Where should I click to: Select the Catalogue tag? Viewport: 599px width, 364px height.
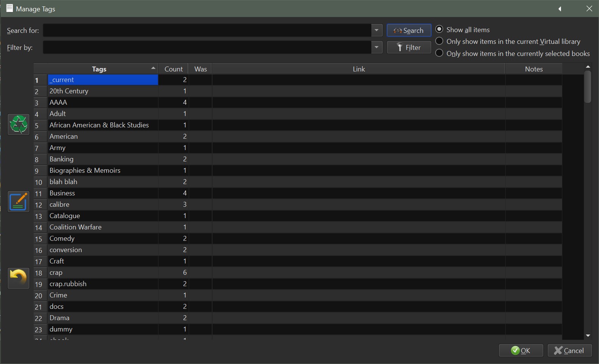pyautogui.click(x=103, y=216)
